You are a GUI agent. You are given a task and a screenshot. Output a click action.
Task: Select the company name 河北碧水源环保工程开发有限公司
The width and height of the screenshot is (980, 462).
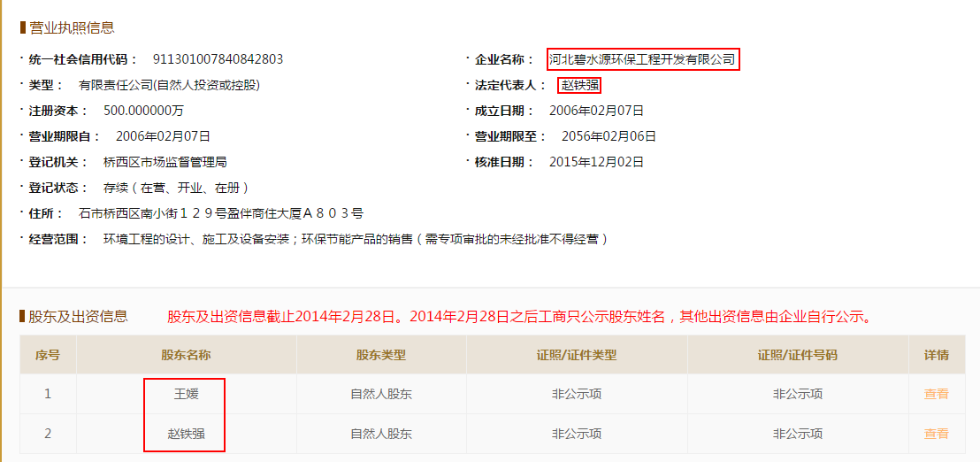(642, 59)
